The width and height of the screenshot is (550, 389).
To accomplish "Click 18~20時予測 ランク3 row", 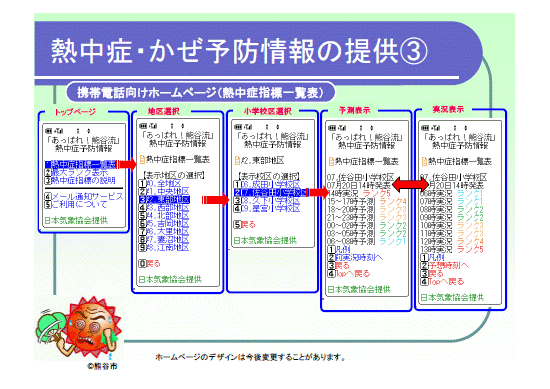I will click(x=367, y=209).
